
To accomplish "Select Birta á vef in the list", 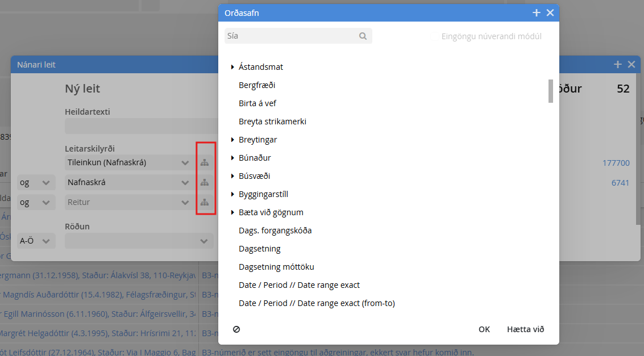I will [257, 103].
